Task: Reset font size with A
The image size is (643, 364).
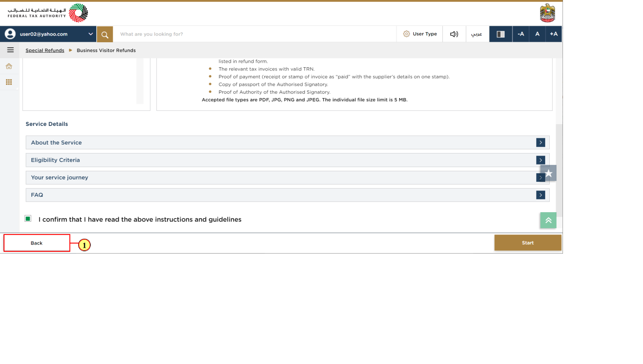Action: [x=537, y=34]
